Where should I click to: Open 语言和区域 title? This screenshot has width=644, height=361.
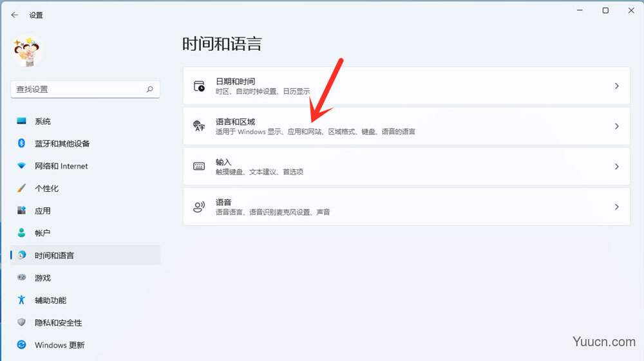[235, 122]
